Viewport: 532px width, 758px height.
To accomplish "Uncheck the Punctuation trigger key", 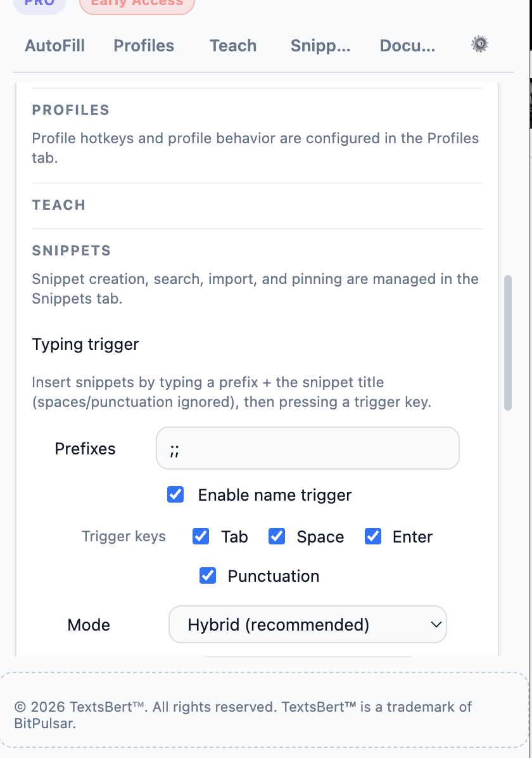I will click(208, 575).
